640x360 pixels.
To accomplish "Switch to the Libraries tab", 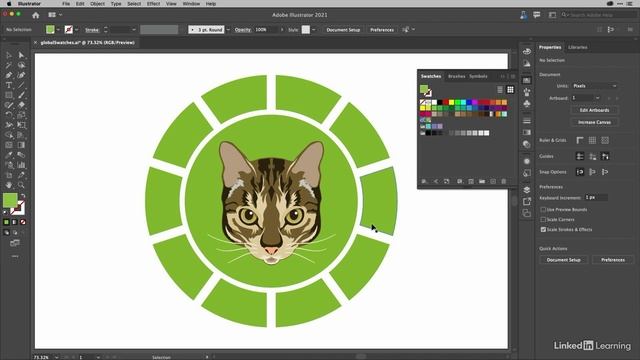I will click(578, 47).
